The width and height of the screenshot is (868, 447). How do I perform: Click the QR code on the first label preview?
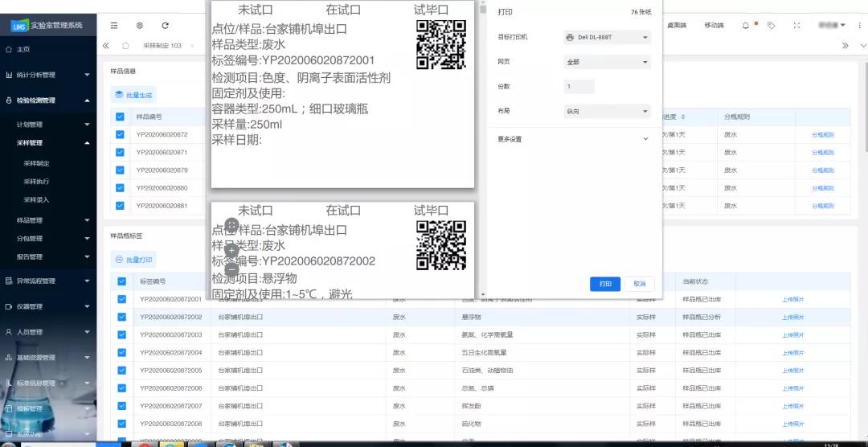tap(441, 44)
